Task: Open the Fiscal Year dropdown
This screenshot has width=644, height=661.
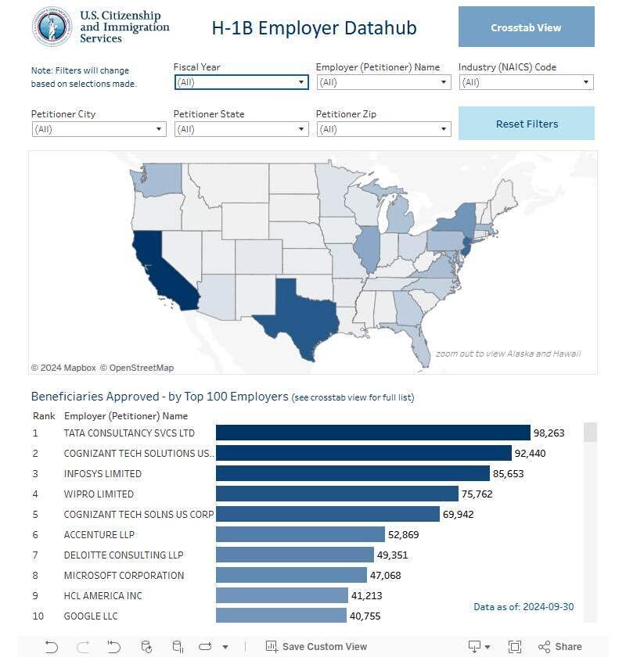Action: (301, 82)
